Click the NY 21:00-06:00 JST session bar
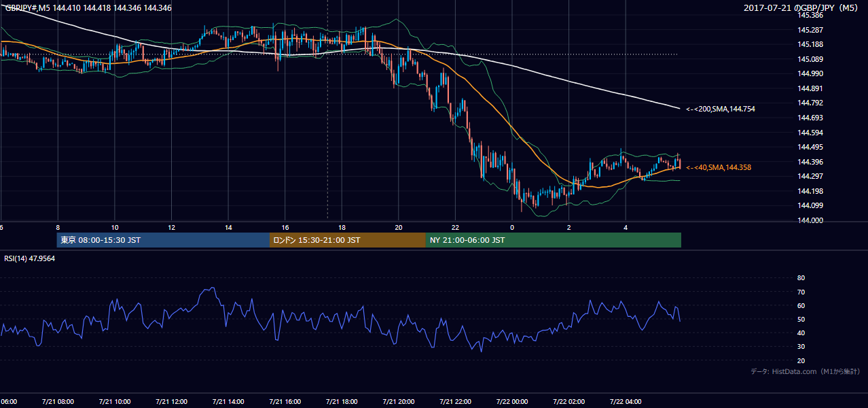Image resolution: width=868 pixels, height=408 pixels. coord(554,240)
